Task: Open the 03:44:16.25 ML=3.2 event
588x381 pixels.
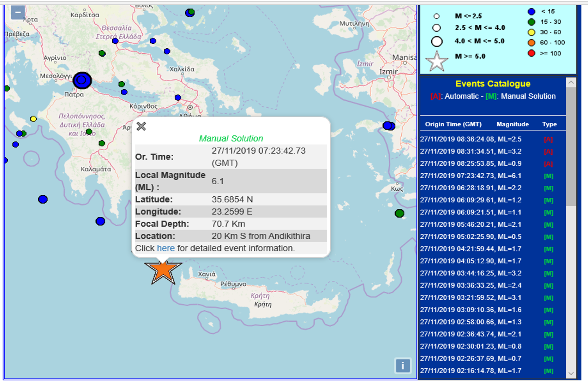Action: tap(470, 273)
